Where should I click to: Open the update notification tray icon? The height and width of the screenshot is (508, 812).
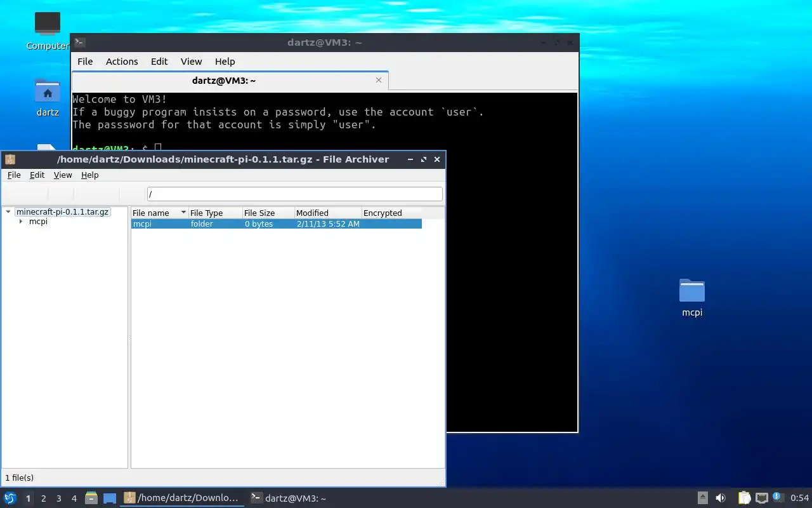coord(778,498)
